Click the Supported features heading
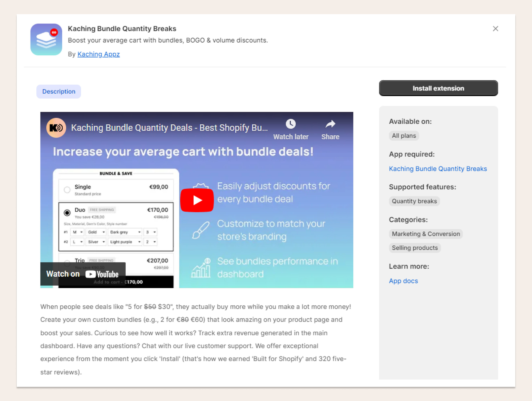The image size is (532, 401). coord(422,187)
